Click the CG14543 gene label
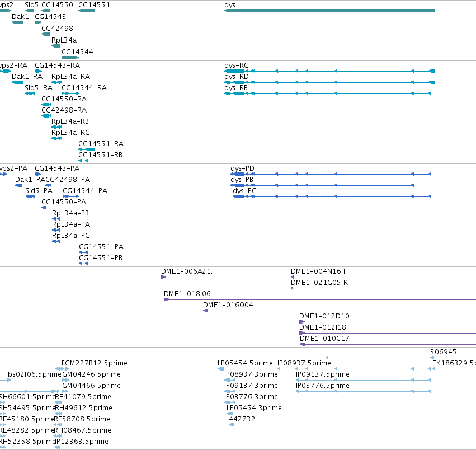476x450 pixels. pos(50,16)
